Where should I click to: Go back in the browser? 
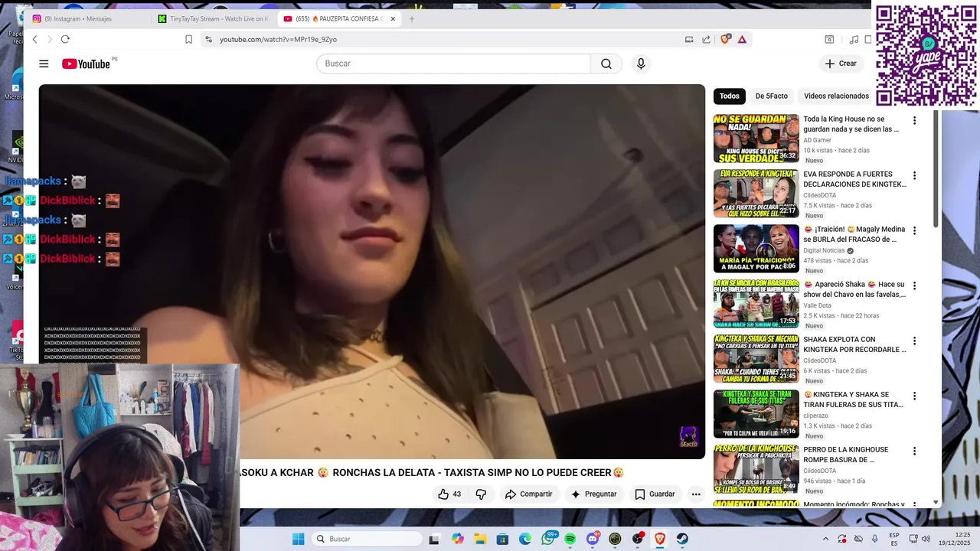click(x=34, y=40)
